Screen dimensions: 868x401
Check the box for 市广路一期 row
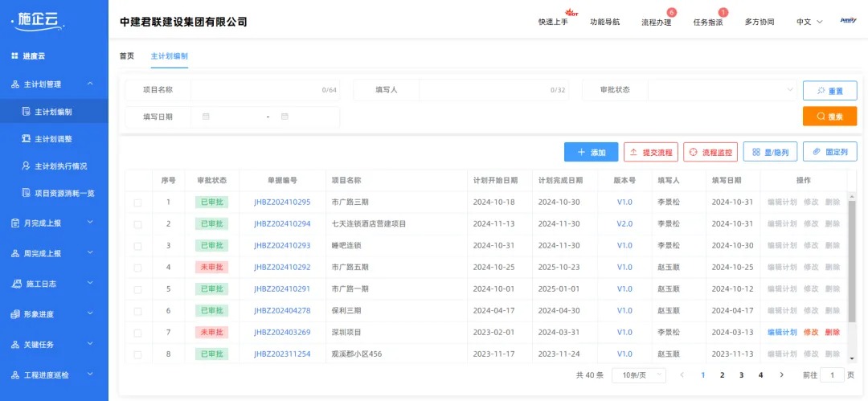[x=137, y=289]
